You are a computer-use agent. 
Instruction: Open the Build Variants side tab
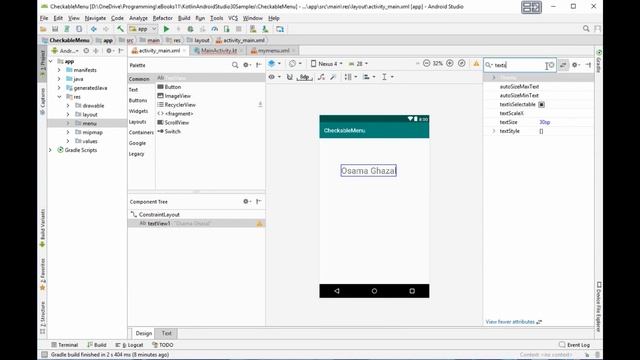(x=42, y=228)
